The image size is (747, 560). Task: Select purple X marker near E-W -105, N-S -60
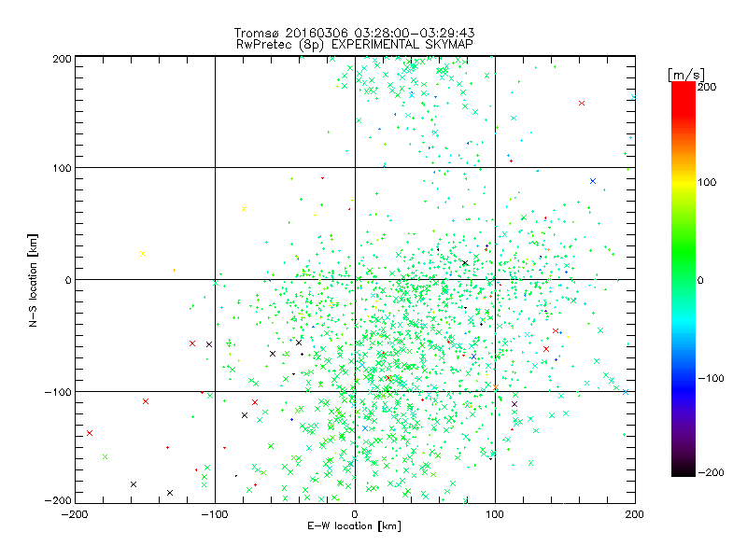(208, 344)
